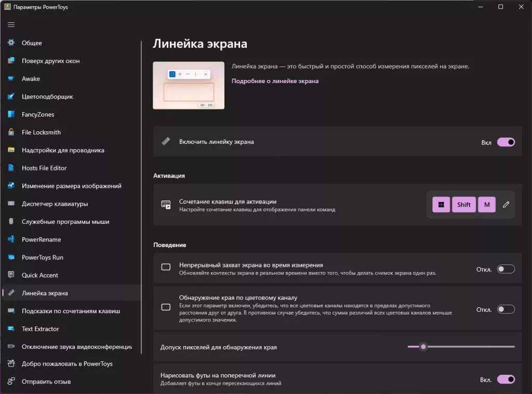The image size is (532, 394).
Task: Click the Поверх других окон icon
Action: click(x=11, y=61)
